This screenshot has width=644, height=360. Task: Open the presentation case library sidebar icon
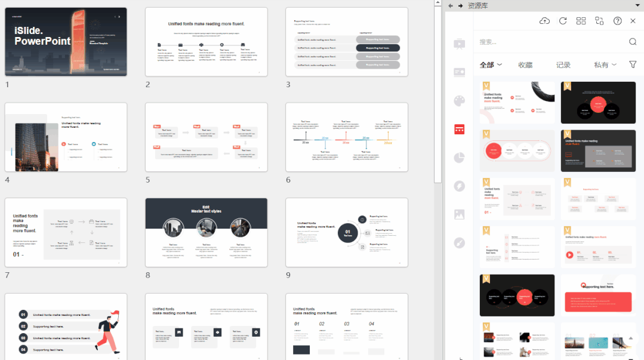click(459, 44)
